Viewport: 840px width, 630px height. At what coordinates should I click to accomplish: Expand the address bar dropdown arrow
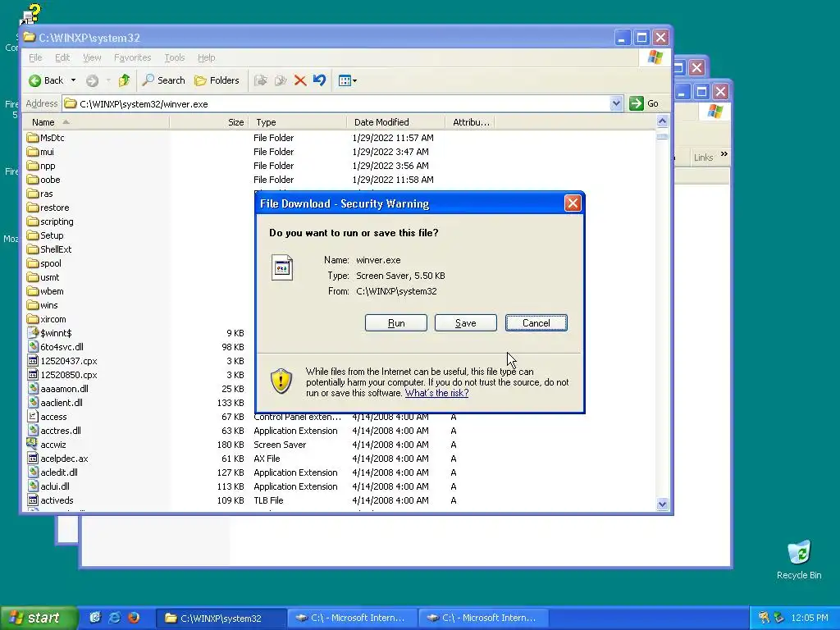[617, 103]
